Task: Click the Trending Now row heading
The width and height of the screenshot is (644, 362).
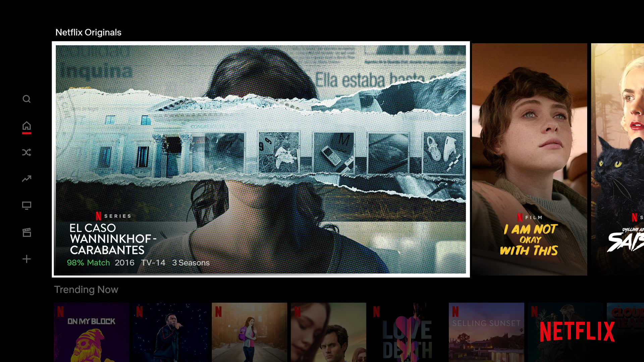Action: click(x=86, y=290)
